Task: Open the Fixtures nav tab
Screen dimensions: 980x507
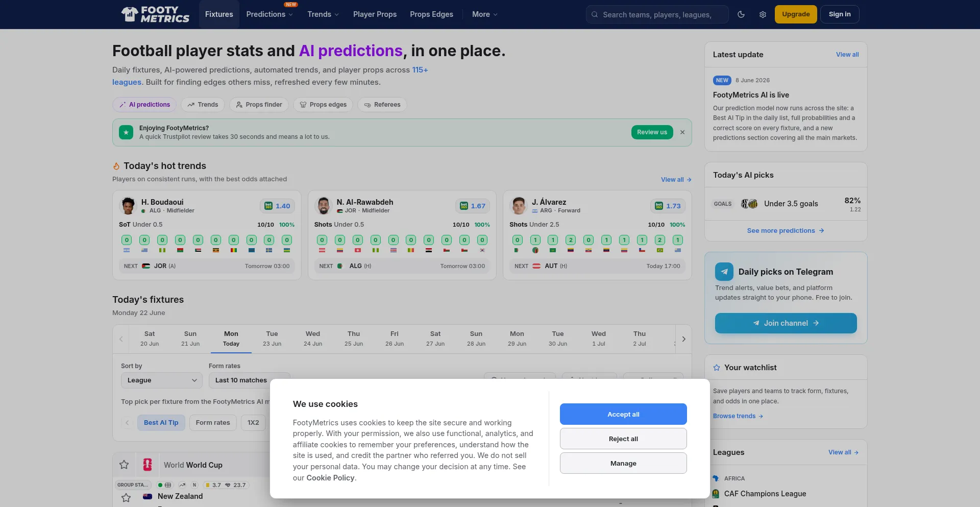Action: (219, 14)
